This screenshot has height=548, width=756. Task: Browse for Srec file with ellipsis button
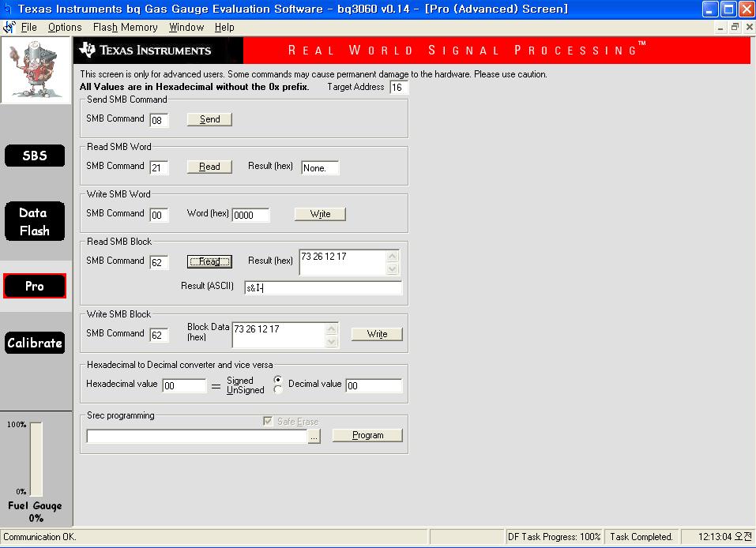click(314, 436)
